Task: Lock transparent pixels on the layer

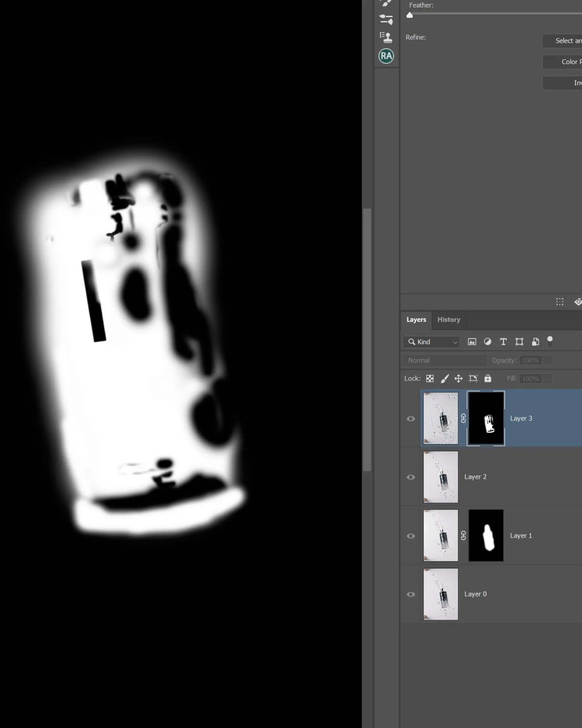Action: (429, 378)
